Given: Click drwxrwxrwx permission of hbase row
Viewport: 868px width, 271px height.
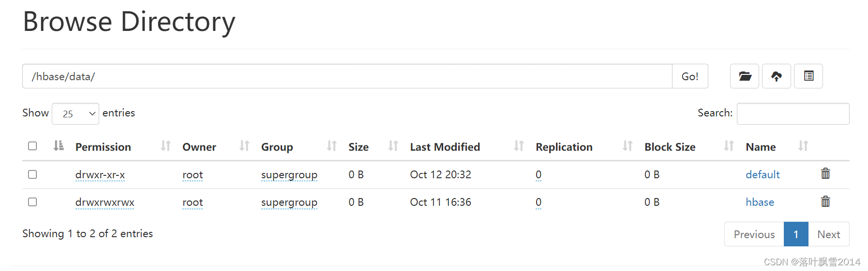Looking at the screenshot, I should point(105,202).
